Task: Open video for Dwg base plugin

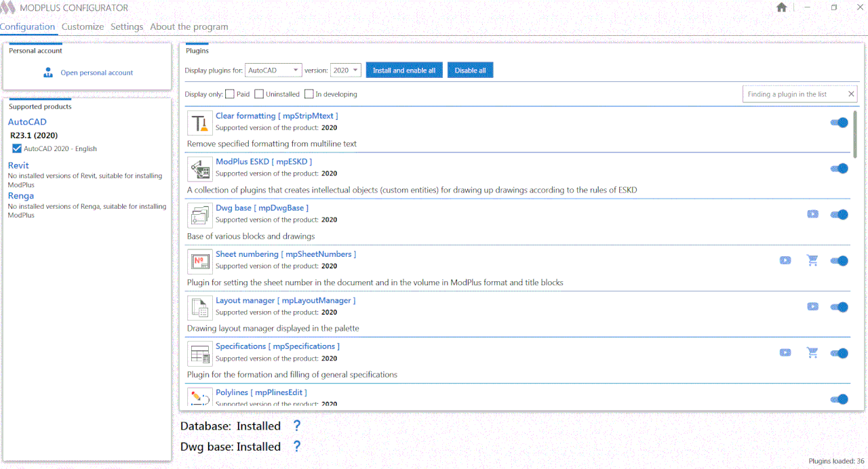Action: 812,214
